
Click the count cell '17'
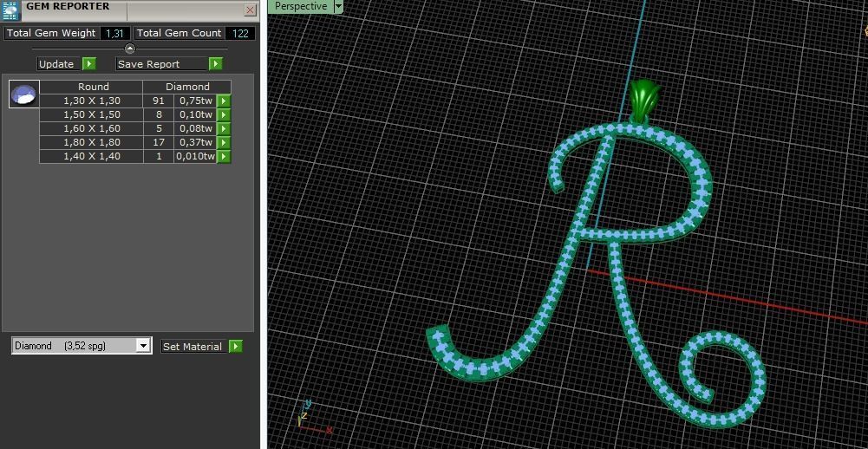(x=159, y=142)
